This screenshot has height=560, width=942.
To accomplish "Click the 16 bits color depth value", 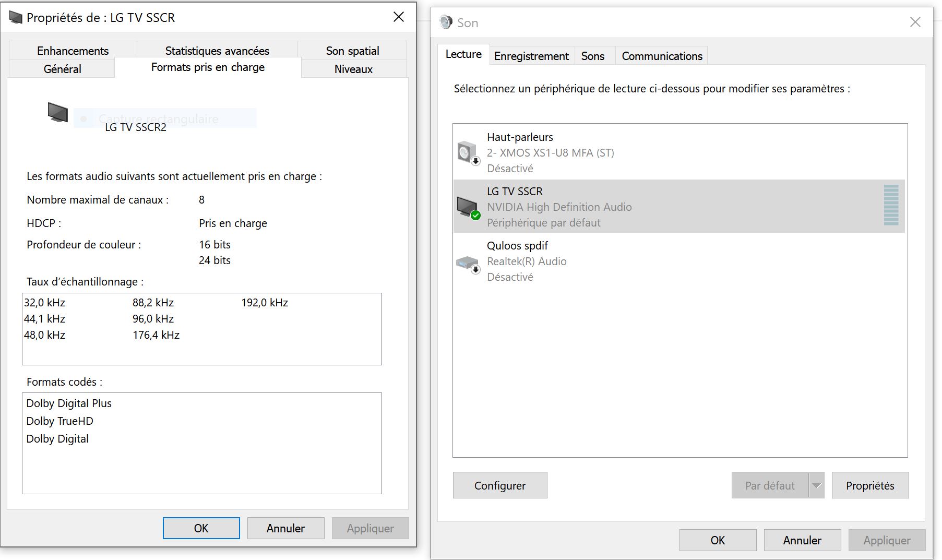I will click(214, 245).
